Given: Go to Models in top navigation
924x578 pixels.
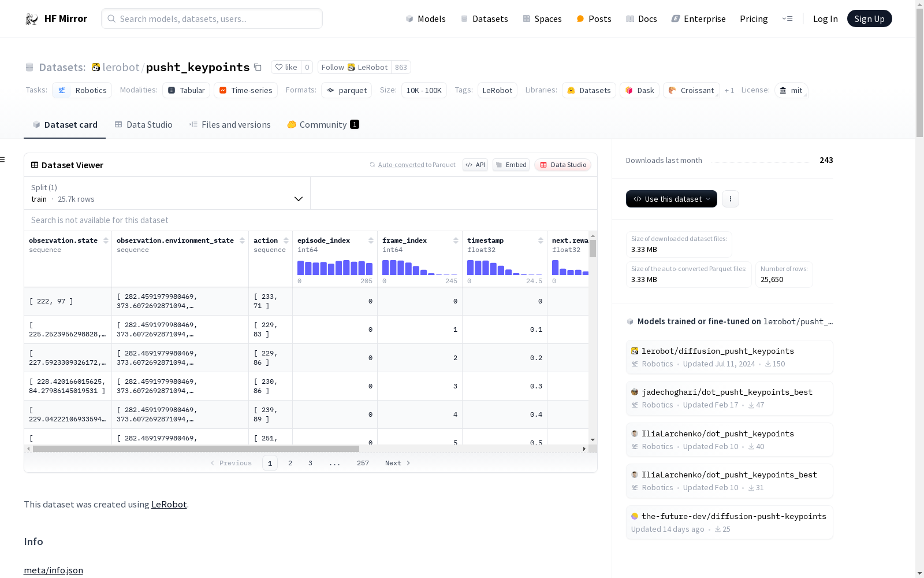Looking at the screenshot, I should [426, 19].
